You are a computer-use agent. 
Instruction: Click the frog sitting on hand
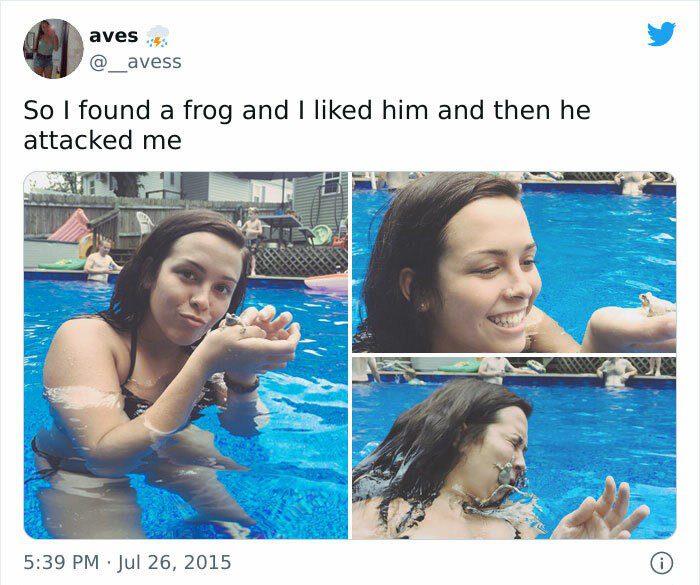point(655,305)
